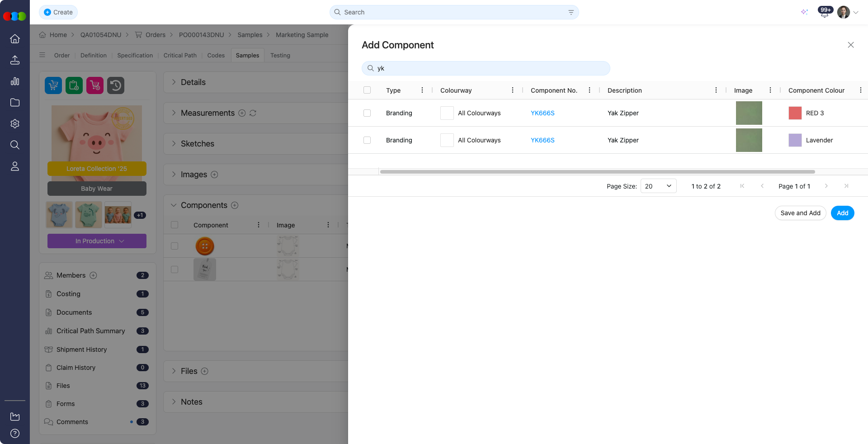
Task: Click the orange button component thumbnail
Action: click(x=205, y=246)
